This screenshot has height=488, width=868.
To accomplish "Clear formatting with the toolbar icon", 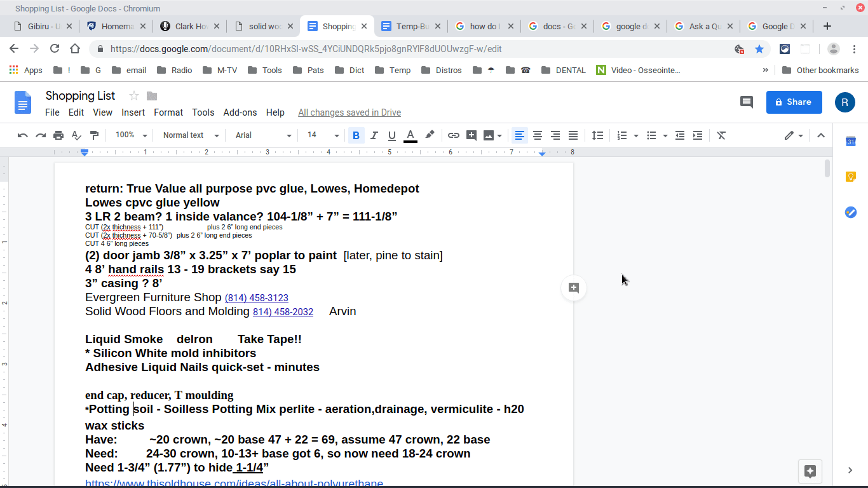I will [721, 135].
